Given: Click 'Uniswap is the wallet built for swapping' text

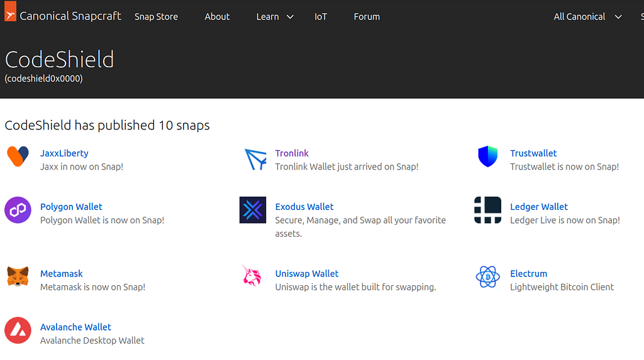Looking at the screenshot, I should tap(356, 287).
